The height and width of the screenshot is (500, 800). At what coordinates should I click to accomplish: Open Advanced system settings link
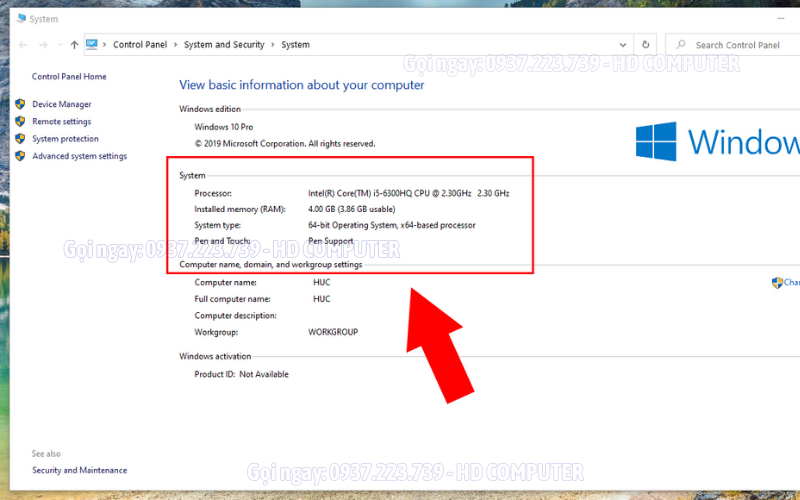point(80,156)
